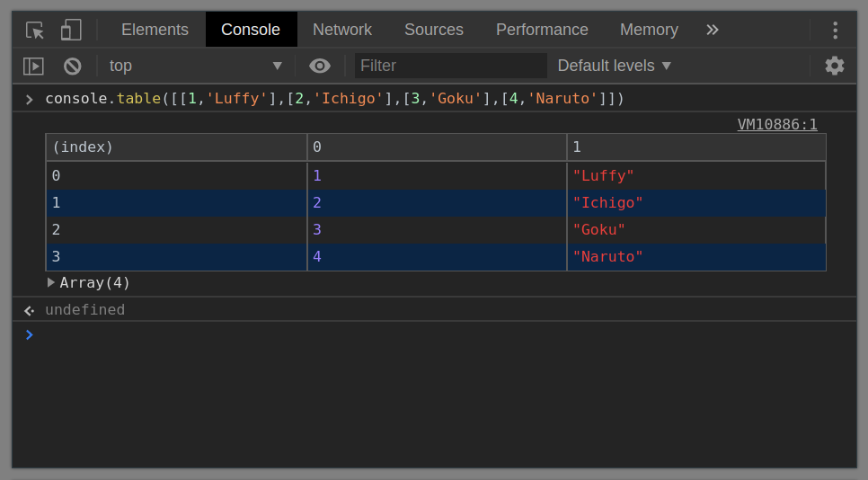Select the console.table command text
868x480 pixels.
coord(334,99)
